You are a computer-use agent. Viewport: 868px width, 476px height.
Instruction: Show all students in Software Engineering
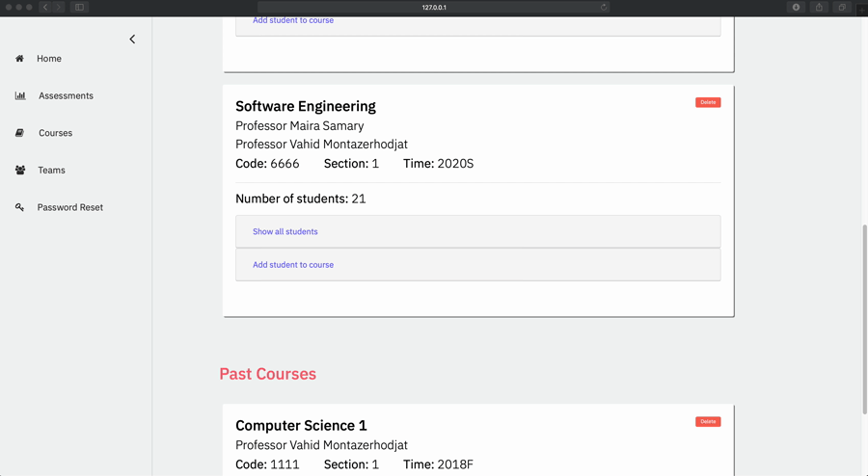(x=285, y=231)
